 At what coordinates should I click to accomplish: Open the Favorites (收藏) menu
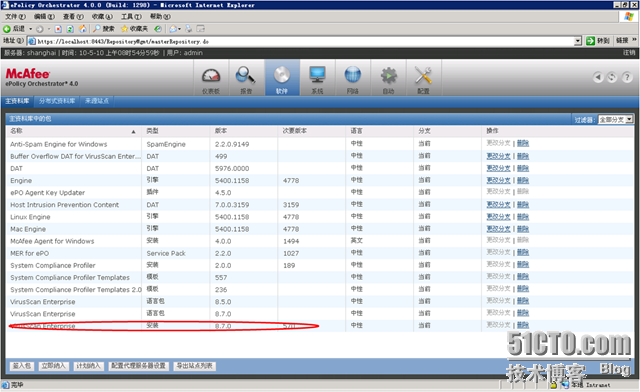(102, 17)
